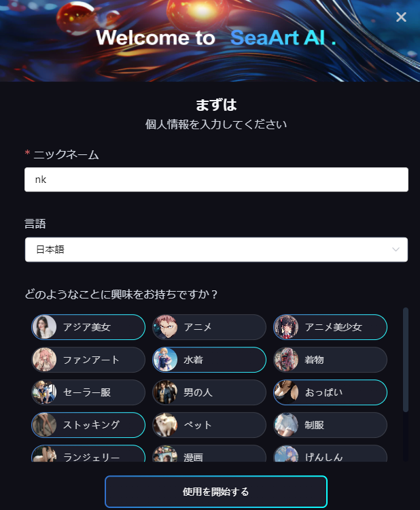Click the interests list scrollbar

[405, 360]
